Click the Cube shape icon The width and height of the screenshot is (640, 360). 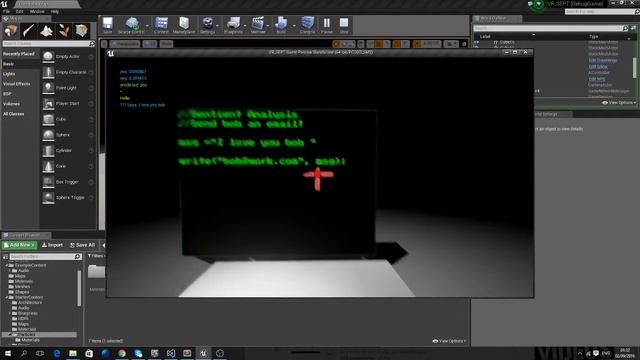[x=48, y=119]
